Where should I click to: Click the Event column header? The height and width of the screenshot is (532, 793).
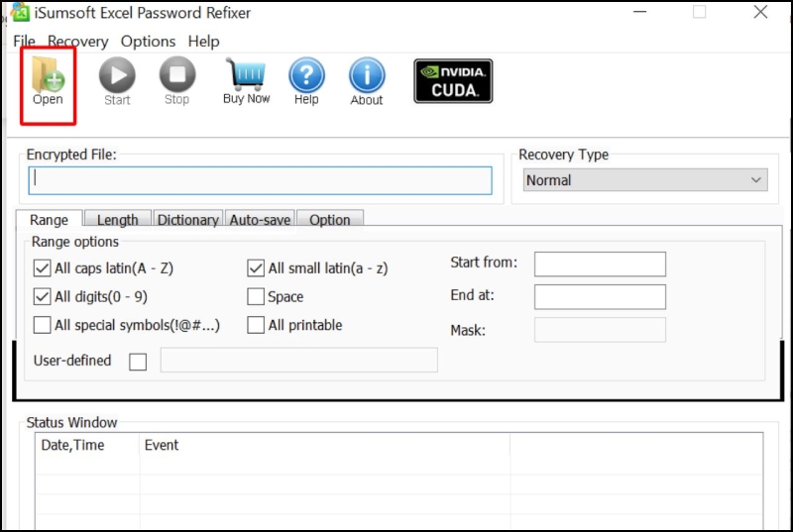pyautogui.click(x=325, y=445)
